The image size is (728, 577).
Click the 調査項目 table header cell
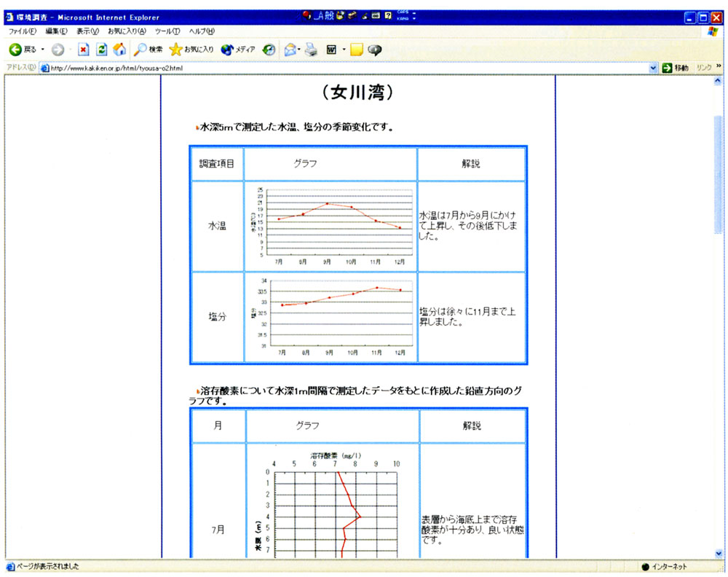[x=217, y=163]
